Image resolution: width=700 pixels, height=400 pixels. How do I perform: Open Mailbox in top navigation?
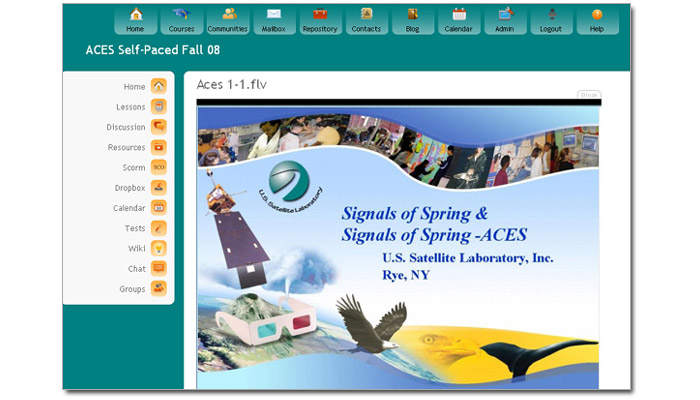pos(274,21)
